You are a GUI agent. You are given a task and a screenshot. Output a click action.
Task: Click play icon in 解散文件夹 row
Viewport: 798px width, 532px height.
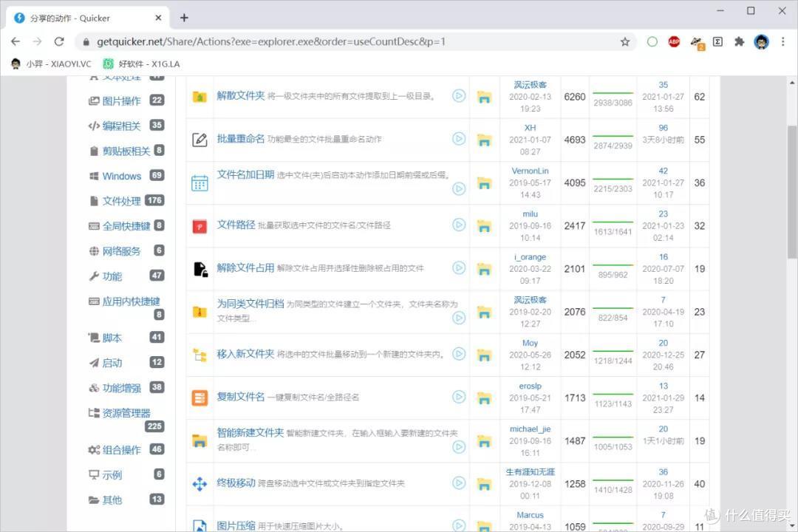pyautogui.click(x=459, y=96)
